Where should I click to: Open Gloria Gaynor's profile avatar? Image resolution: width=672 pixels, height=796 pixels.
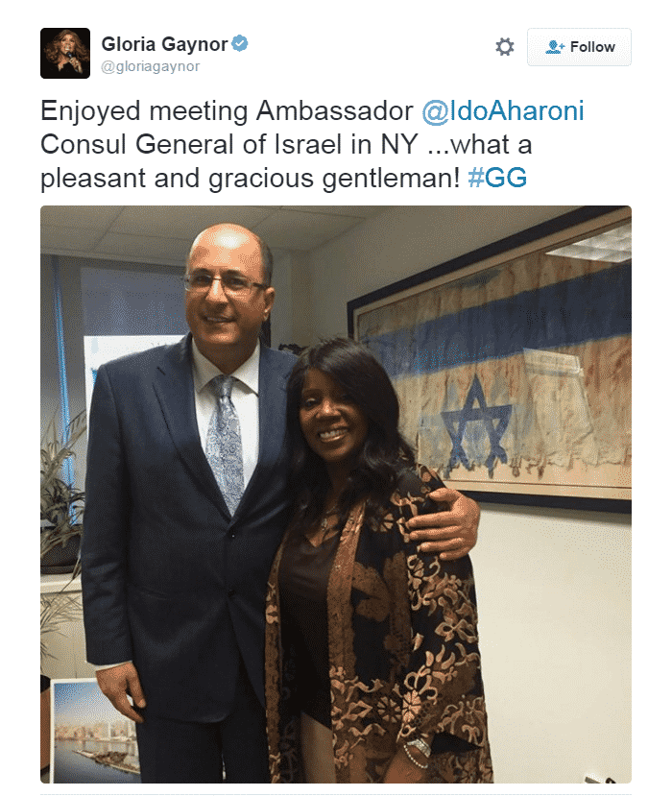(65, 54)
